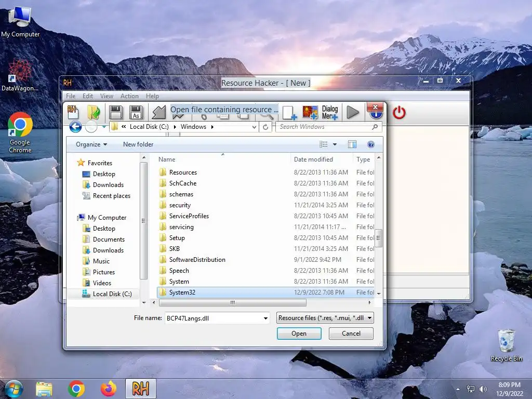Click the Add image resource icon

[310, 112]
